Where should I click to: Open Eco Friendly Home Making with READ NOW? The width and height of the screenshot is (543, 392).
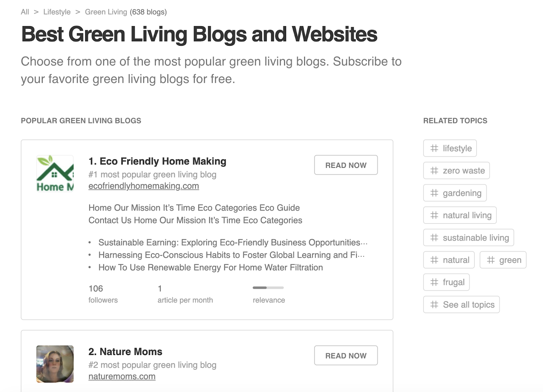(346, 165)
